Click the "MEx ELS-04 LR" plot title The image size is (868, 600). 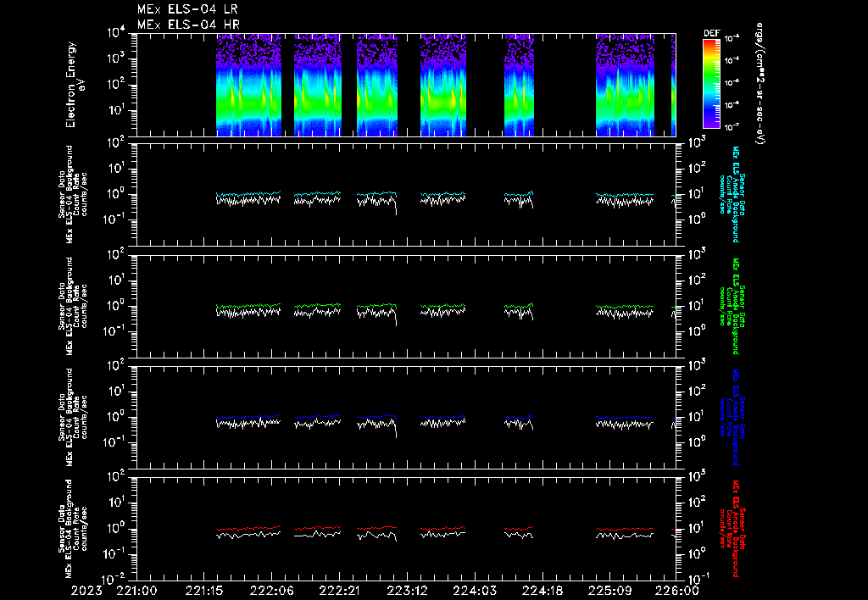coord(187,9)
